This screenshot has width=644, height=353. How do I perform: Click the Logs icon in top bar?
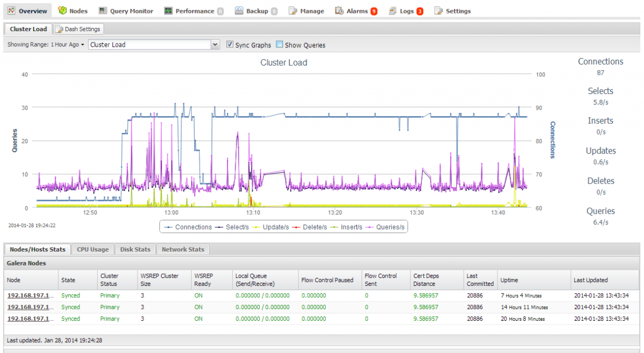point(392,11)
